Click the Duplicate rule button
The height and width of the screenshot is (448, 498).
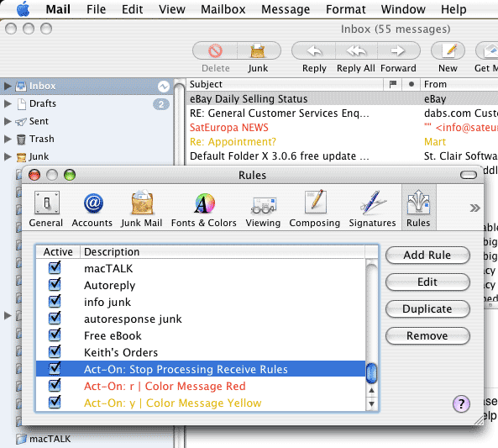tap(427, 309)
